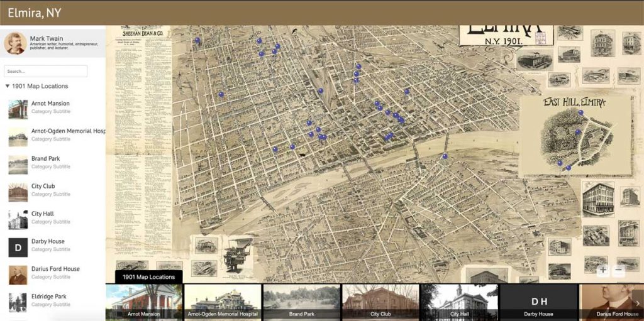Click the Elmira, NY page title
The height and width of the screenshot is (321, 644).
click(x=35, y=13)
